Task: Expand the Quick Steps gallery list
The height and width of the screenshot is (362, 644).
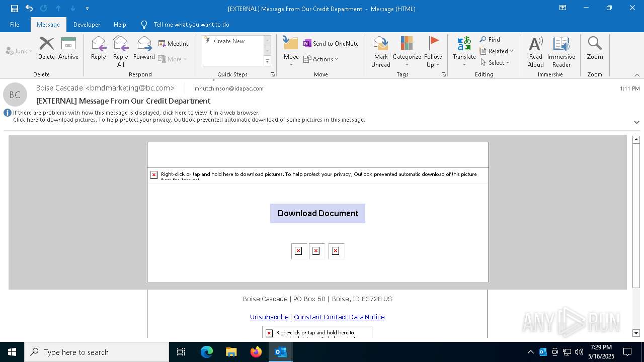Action: pyautogui.click(x=267, y=61)
